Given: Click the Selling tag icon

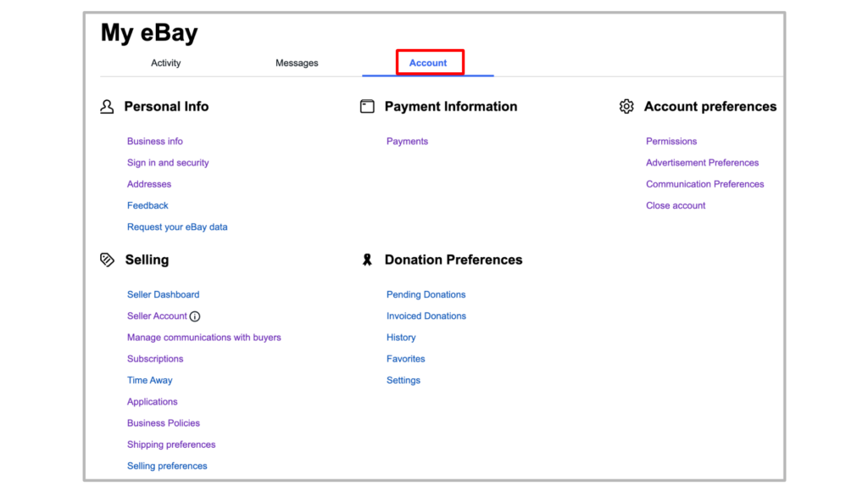Looking at the screenshot, I should coord(107,260).
